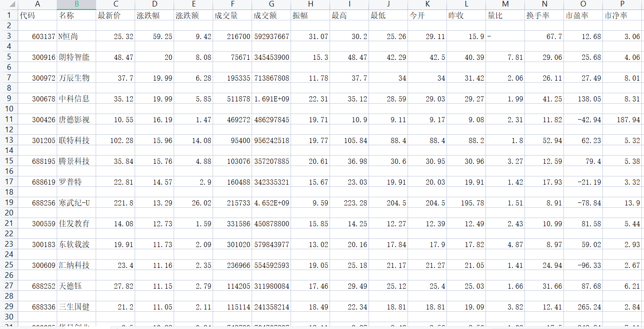Click turnover cell 1.691E+09
Screen dimensions: 644x329
click(x=272, y=98)
